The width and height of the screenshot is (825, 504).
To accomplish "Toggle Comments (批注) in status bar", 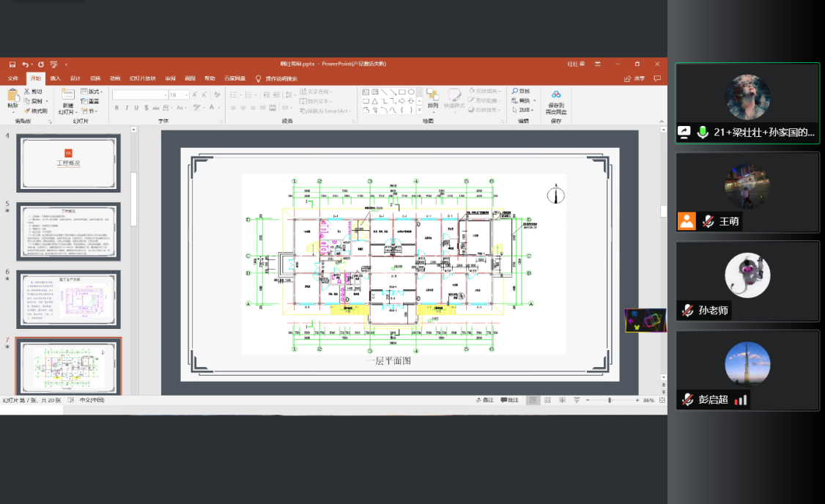I will 509,401.
